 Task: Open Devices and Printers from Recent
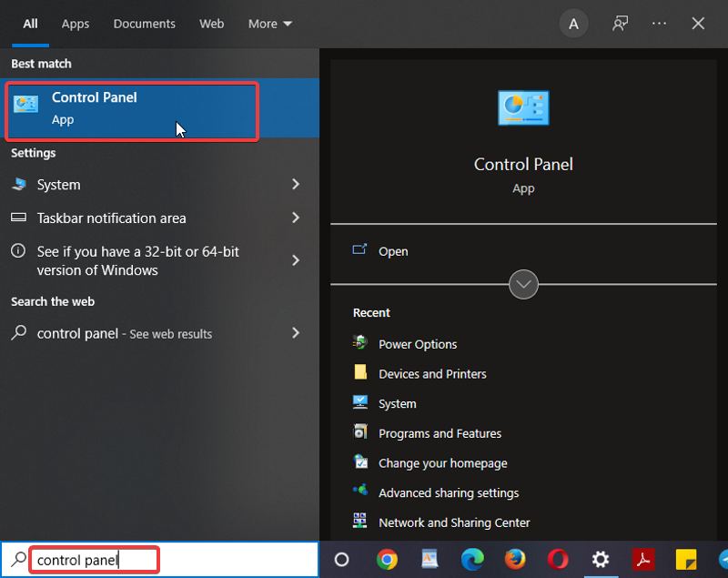point(433,374)
